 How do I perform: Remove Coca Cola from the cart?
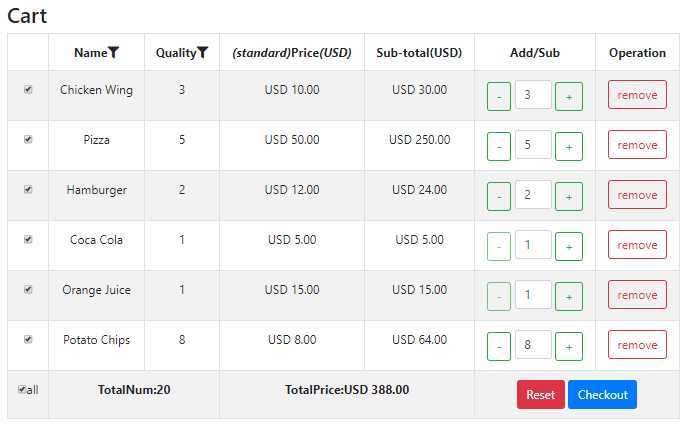[637, 245]
